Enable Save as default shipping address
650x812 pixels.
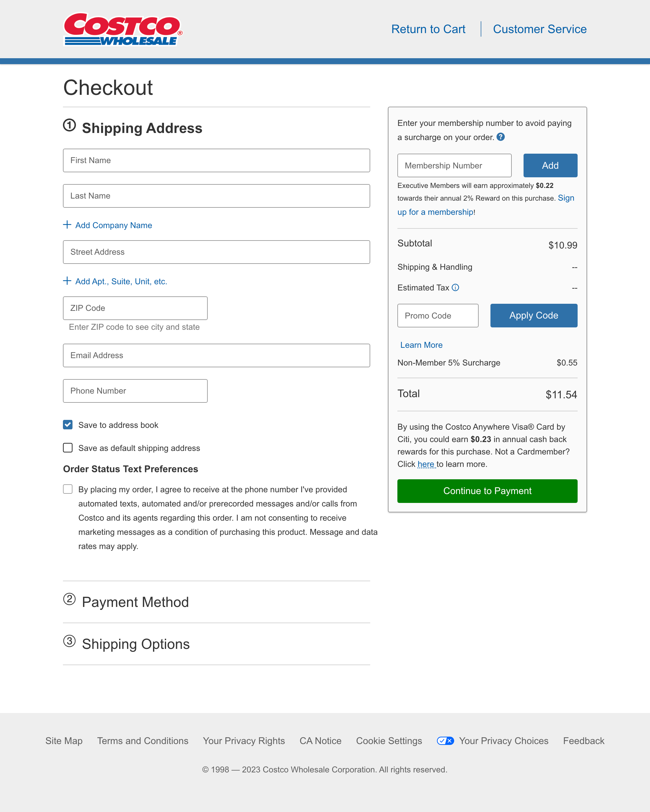pyautogui.click(x=67, y=447)
